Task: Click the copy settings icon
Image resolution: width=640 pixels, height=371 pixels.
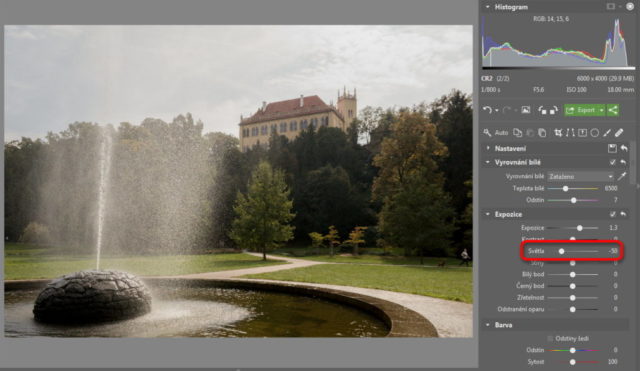Action: (518, 133)
